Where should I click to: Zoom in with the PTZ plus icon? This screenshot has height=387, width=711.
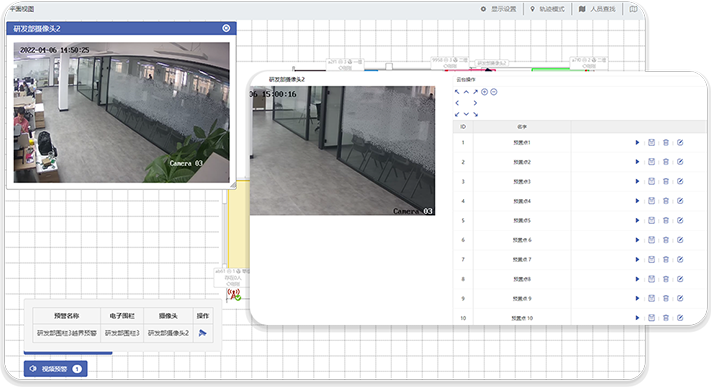[x=484, y=92]
